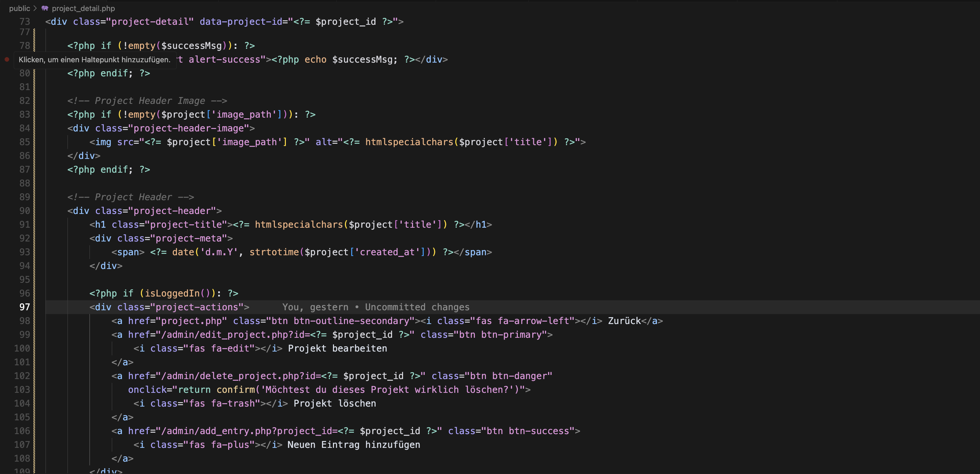Image resolution: width=980 pixels, height=474 pixels.
Task: Click 'strtotime' function on line 93
Action: pyautogui.click(x=274, y=252)
